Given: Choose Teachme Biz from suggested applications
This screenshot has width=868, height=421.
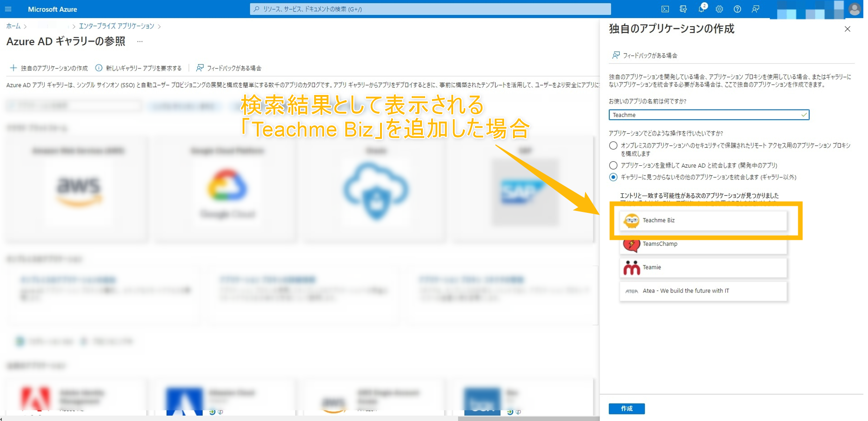Looking at the screenshot, I should point(702,220).
